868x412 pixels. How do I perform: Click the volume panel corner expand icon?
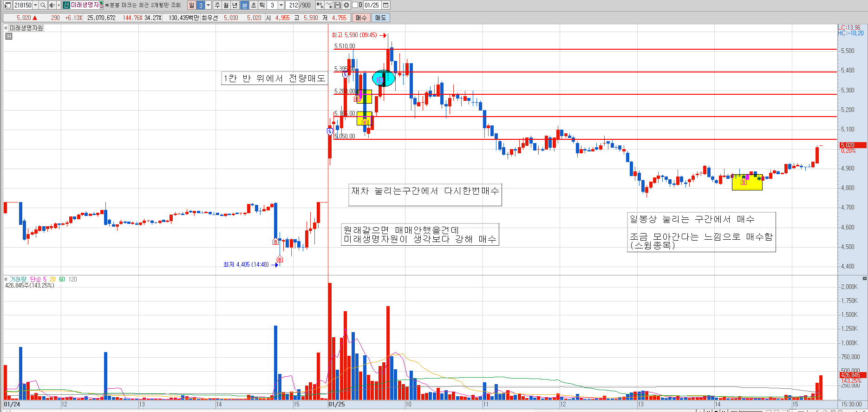pos(864,279)
